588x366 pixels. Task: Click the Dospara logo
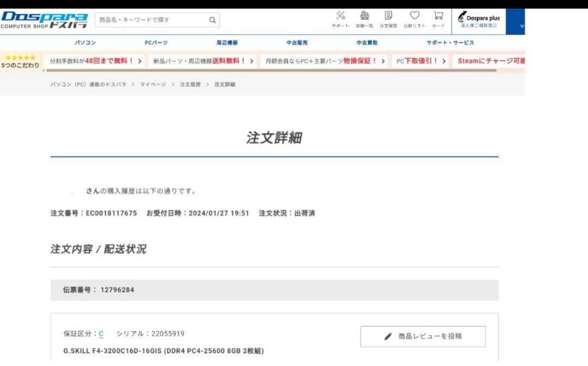[45, 21]
